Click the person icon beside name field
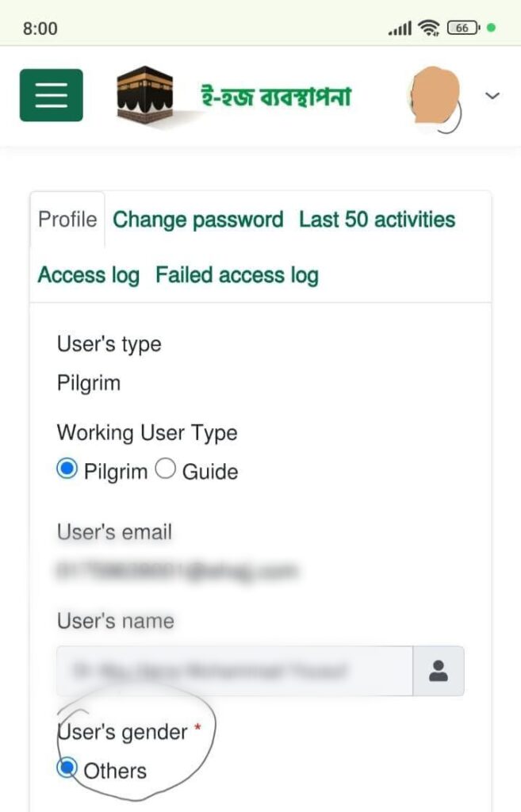521x812 pixels. coord(439,672)
